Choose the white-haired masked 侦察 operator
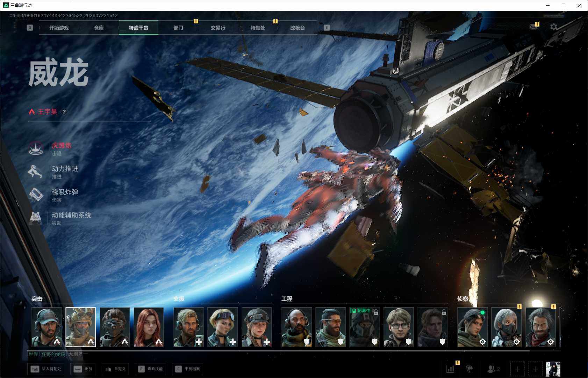Viewport: 588px width, 378px height. [x=507, y=327]
